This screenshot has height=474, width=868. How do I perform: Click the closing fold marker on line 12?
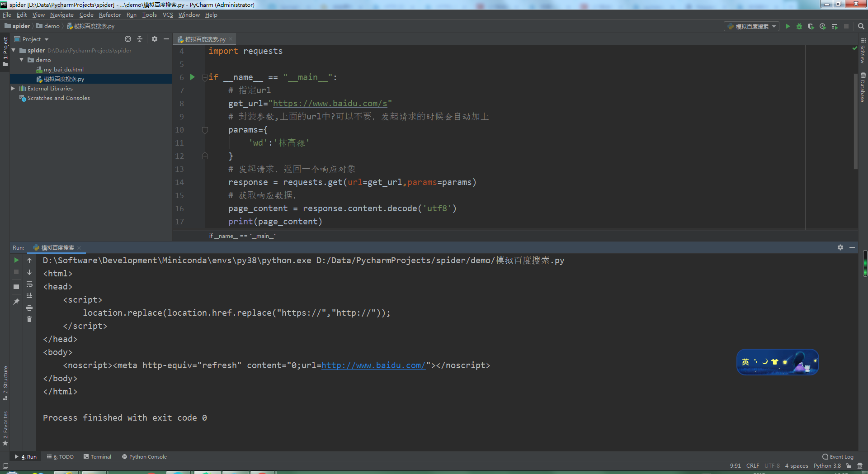coord(205,156)
